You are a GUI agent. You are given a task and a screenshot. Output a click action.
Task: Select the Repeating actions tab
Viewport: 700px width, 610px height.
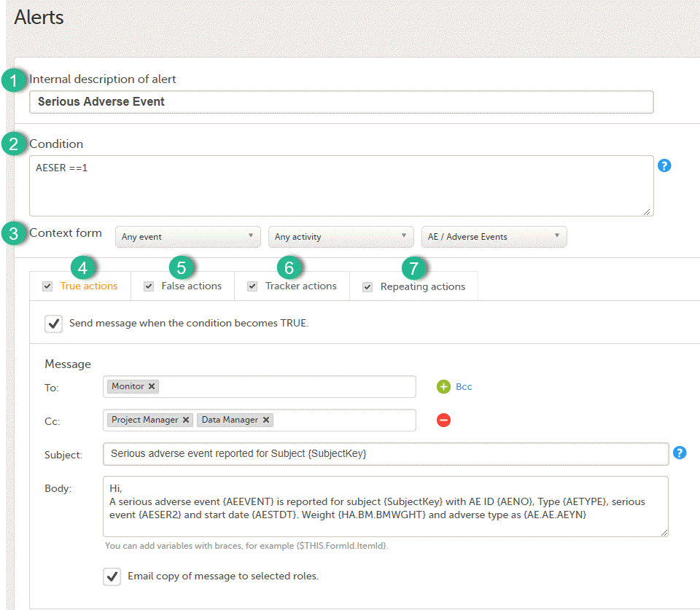[x=422, y=286]
